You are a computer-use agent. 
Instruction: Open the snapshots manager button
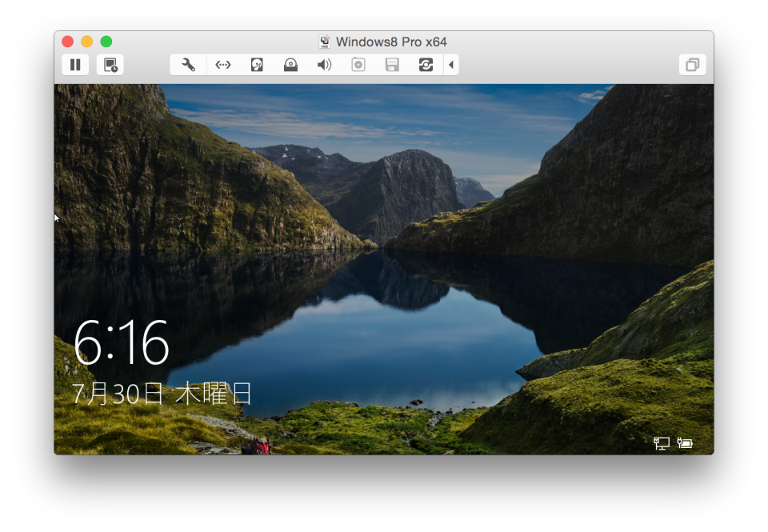coord(110,65)
